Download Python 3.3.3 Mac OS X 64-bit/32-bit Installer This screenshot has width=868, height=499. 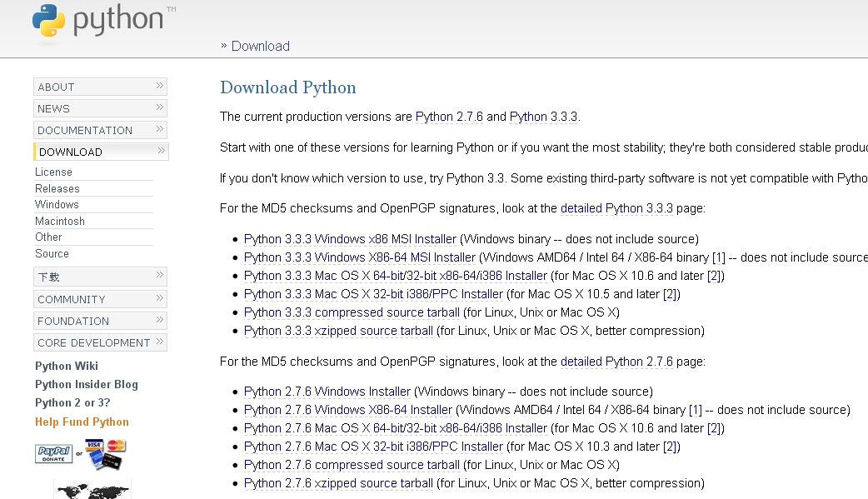tap(395, 276)
